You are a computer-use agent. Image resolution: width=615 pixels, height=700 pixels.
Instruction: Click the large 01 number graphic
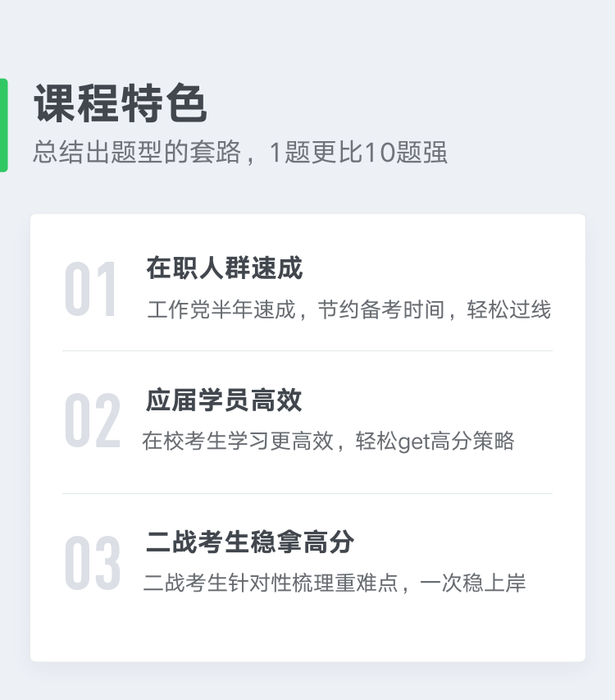[90, 289]
